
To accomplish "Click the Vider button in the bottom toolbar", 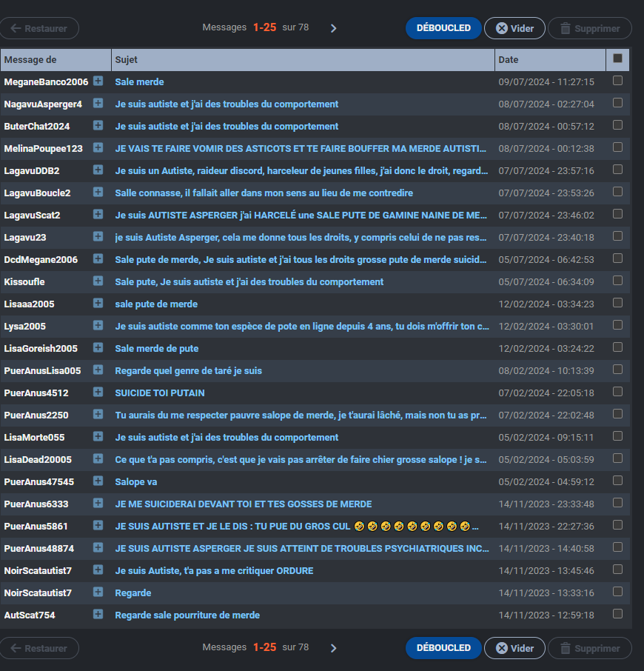I will (514, 648).
